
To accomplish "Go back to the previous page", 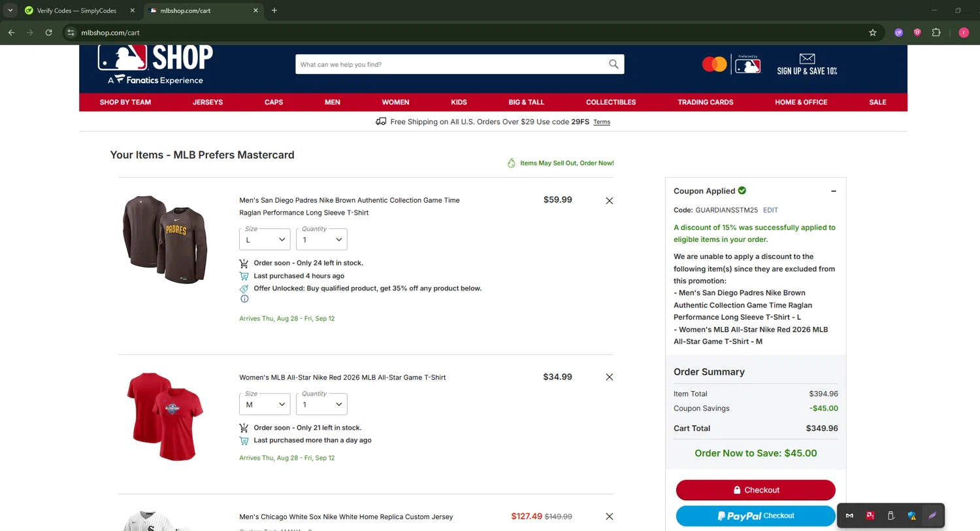I will pyautogui.click(x=11, y=32).
